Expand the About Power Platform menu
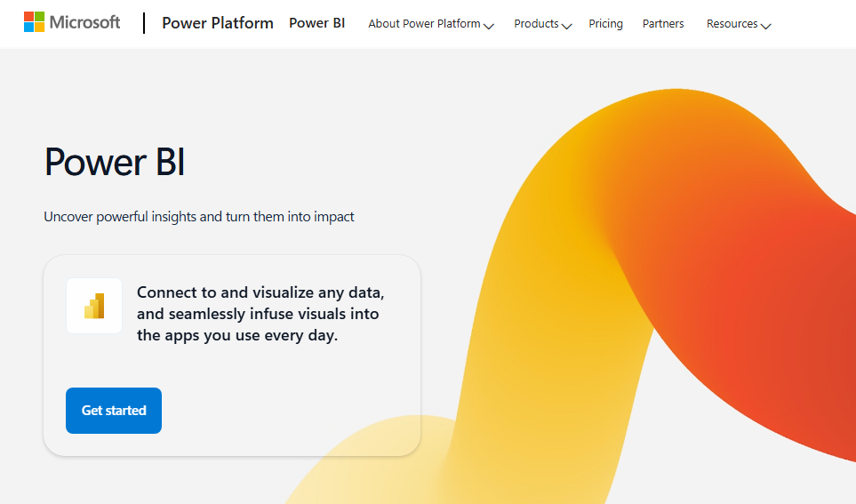 point(431,24)
